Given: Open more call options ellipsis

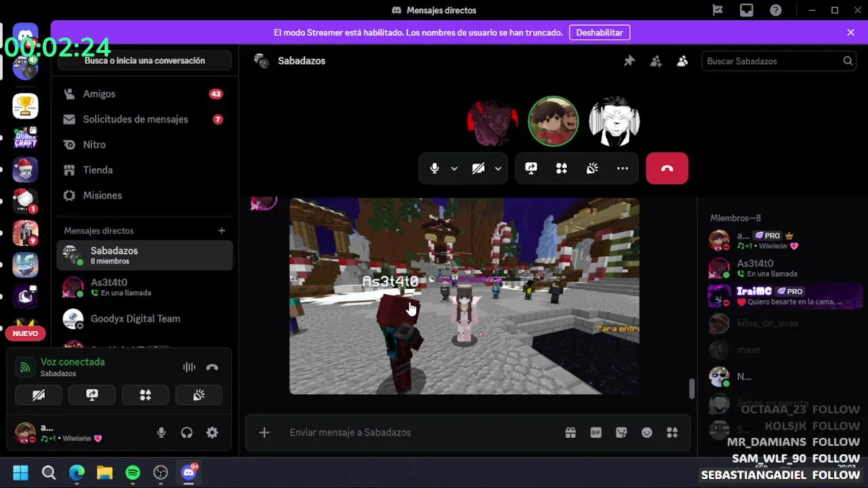Looking at the screenshot, I should [623, 169].
